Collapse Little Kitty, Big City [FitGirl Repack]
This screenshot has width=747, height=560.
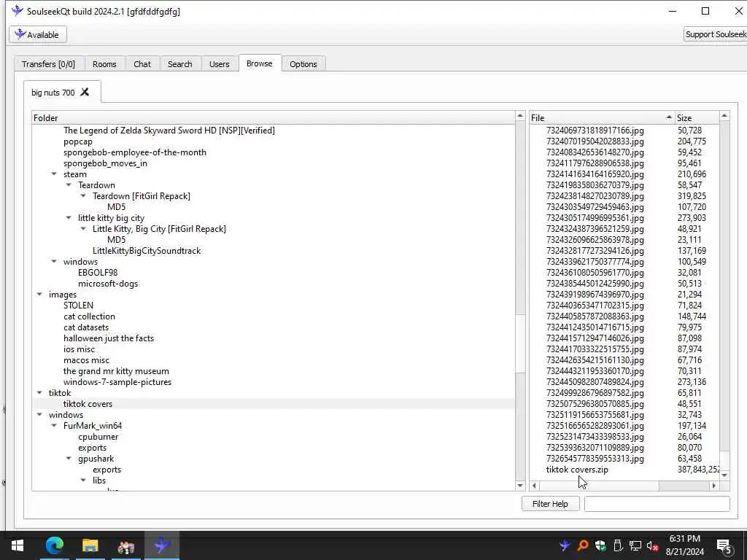(83, 229)
